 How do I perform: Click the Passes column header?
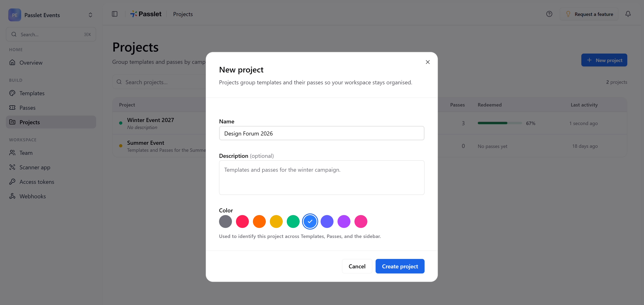(x=457, y=105)
